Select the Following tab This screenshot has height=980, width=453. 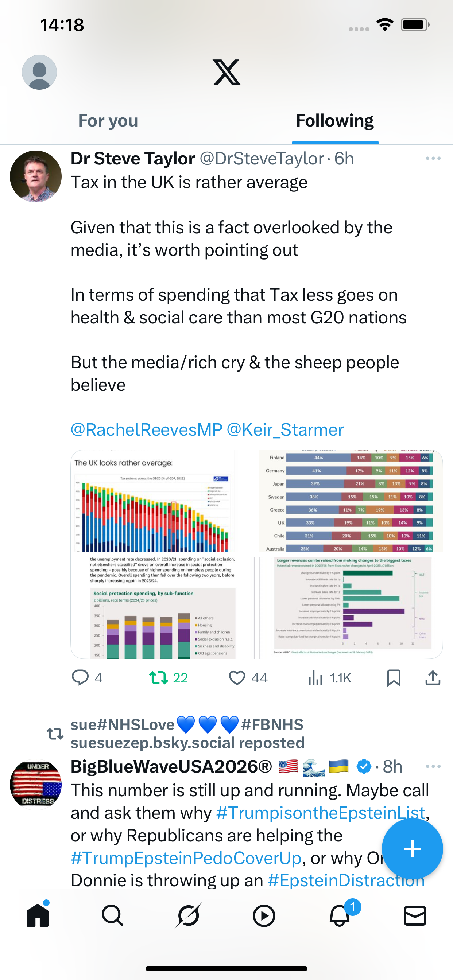pos(334,121)
